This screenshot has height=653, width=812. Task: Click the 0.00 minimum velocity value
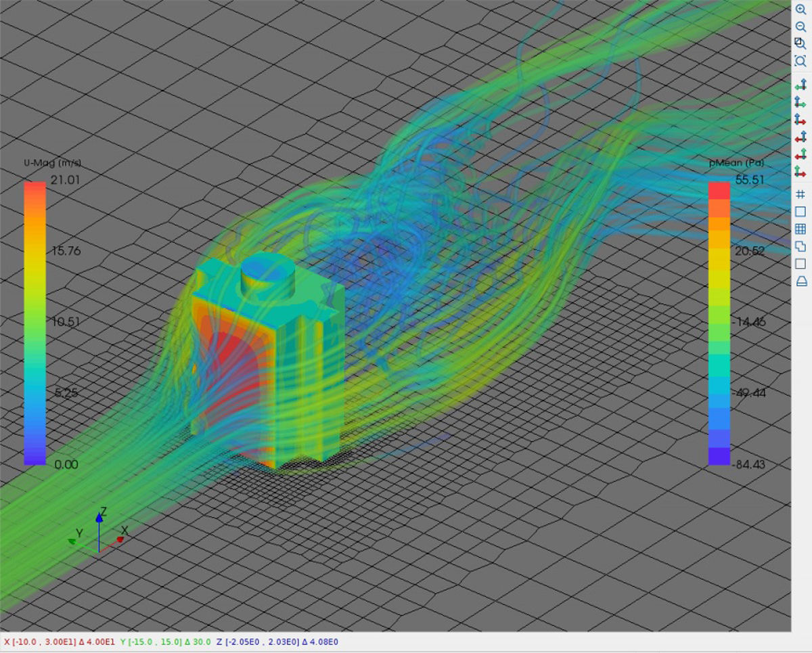(x=66, y=464)
